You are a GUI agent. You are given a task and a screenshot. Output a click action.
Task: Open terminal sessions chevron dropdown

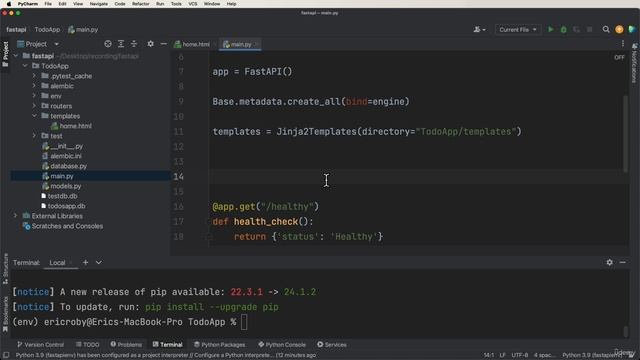(99, 262)
